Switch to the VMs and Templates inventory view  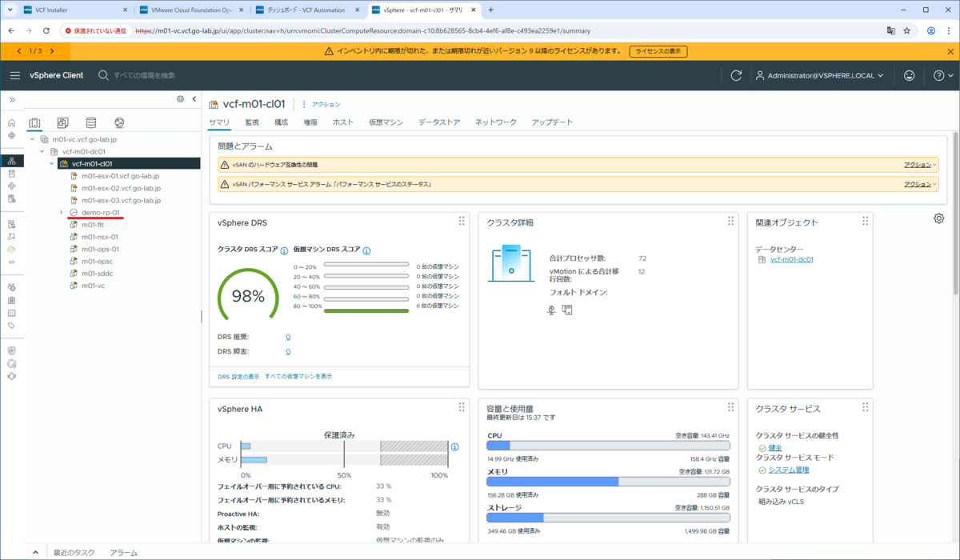(x=62, y=123)
